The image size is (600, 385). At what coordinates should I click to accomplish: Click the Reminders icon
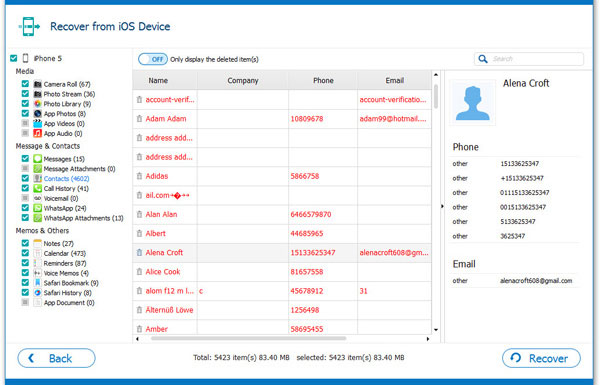coord(38,263)
